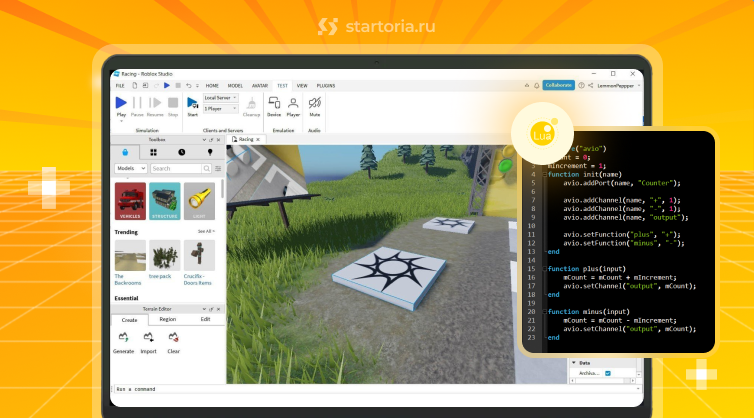Viewport: 754px width, 418px height.
Task: Select the Crucifix - Doors Items model
Action: [199, 263]
